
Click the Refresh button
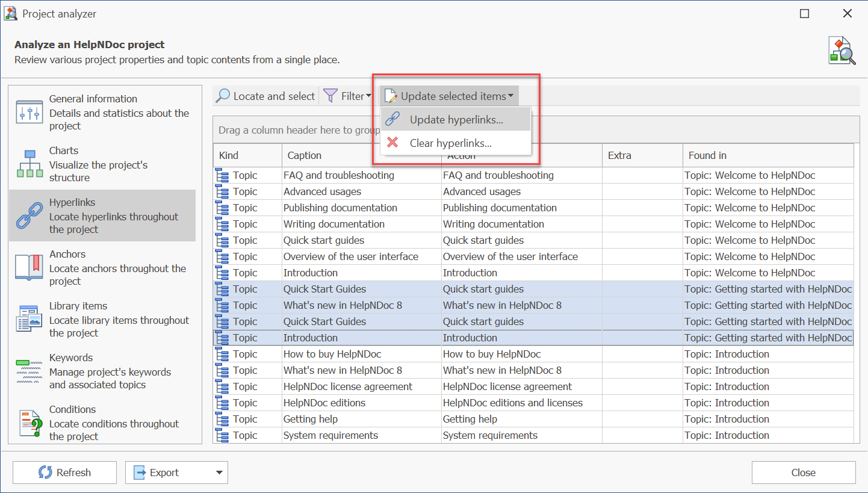click(64, 473)
